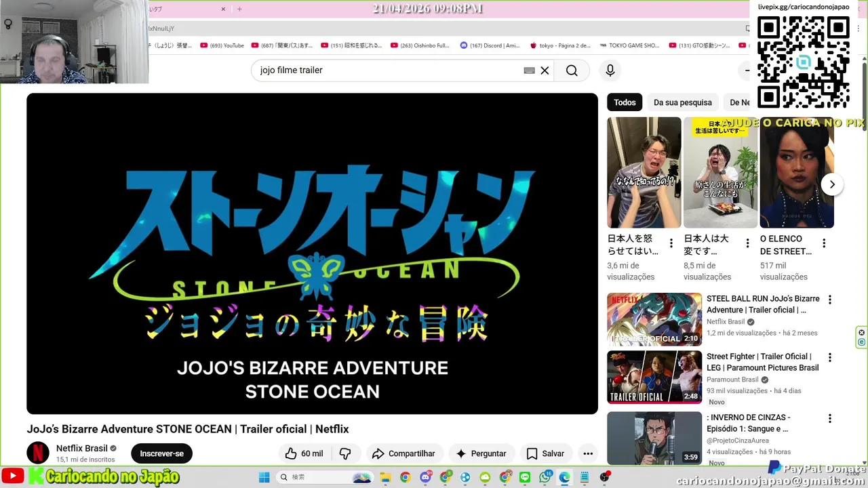Click the video title JoJo's Bizarre Adventure STONE OCEAN

188,429
